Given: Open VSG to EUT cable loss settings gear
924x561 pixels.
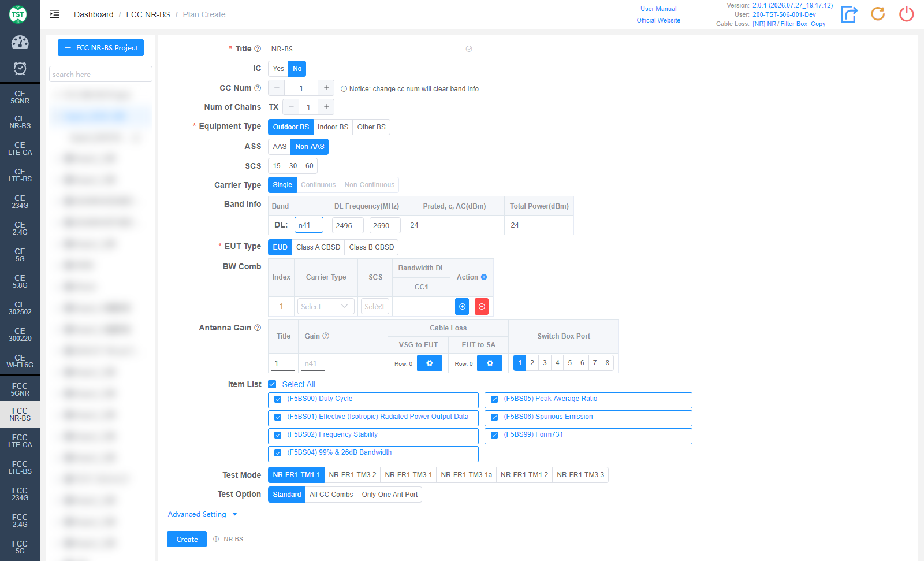Looking at the screenshot, I should 430,363.
